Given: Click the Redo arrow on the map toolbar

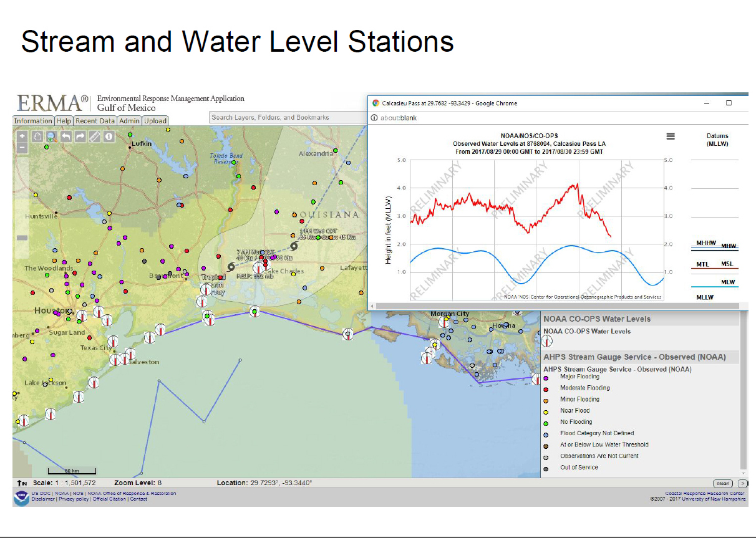Looking at the screenshot, I should pos(80,136).
